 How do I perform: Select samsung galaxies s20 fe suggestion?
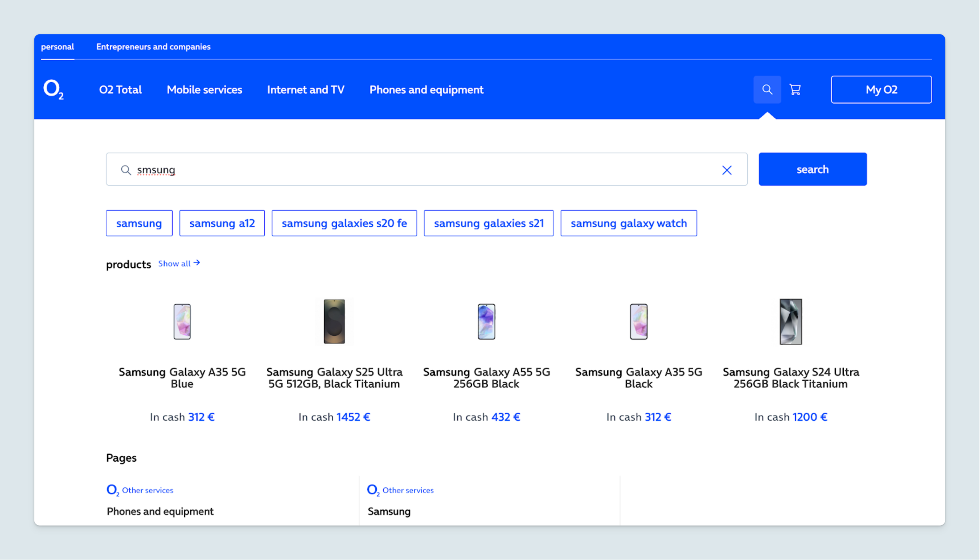(x=345, y=223)
